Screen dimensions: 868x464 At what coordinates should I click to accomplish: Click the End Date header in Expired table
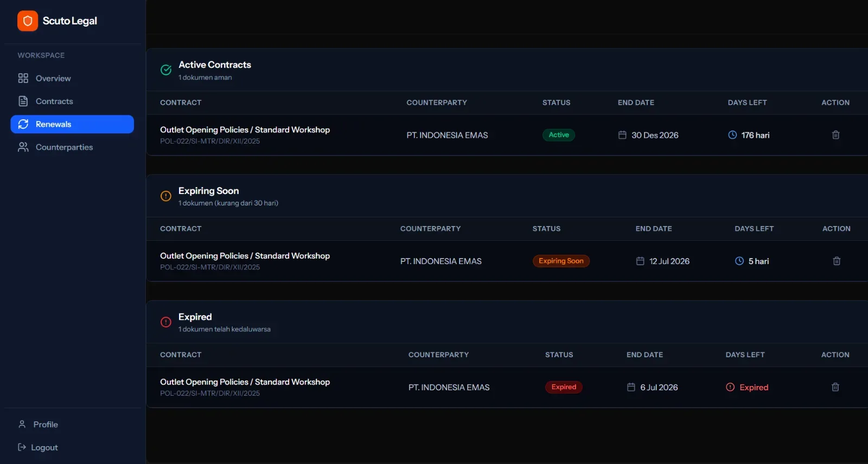644,355
